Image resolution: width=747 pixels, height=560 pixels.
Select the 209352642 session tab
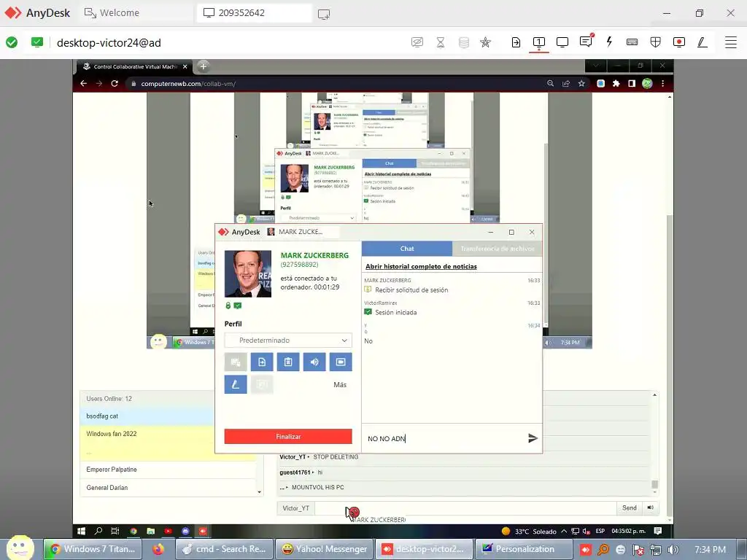point(255,13)
